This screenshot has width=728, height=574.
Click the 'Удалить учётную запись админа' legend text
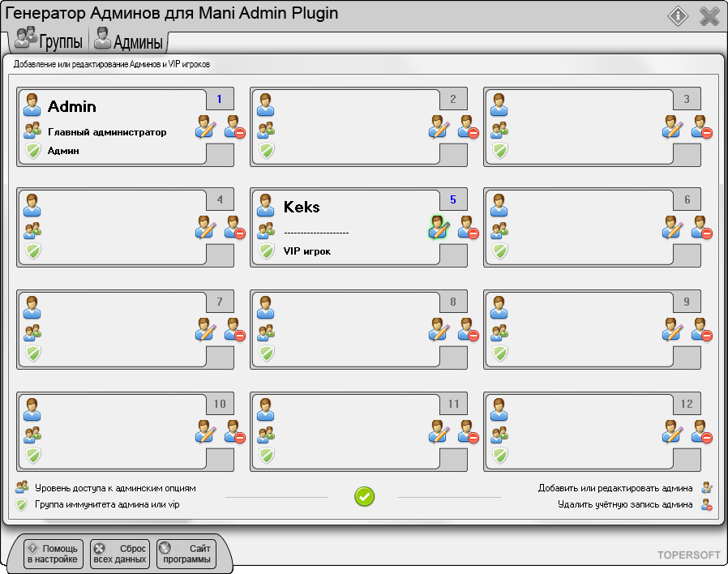625,505
